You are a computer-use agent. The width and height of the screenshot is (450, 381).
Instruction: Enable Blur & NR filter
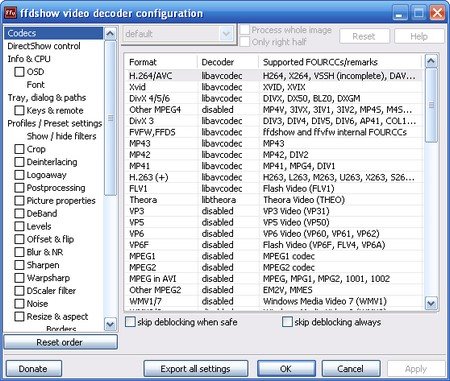coord(19,252)
